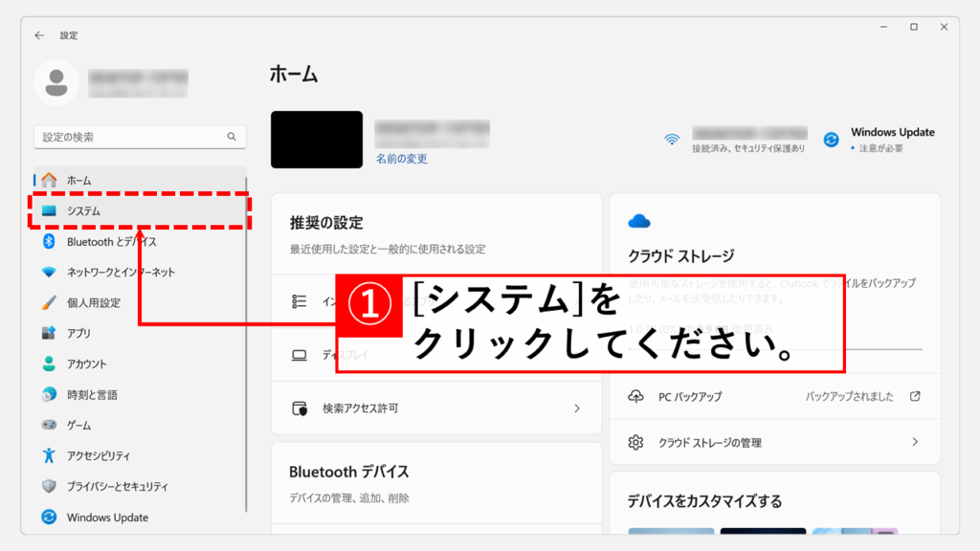The height and width of the screenshot is (551, 980).
Task: Select ホーム in the sidebar
Action: [x=78, y=181]
